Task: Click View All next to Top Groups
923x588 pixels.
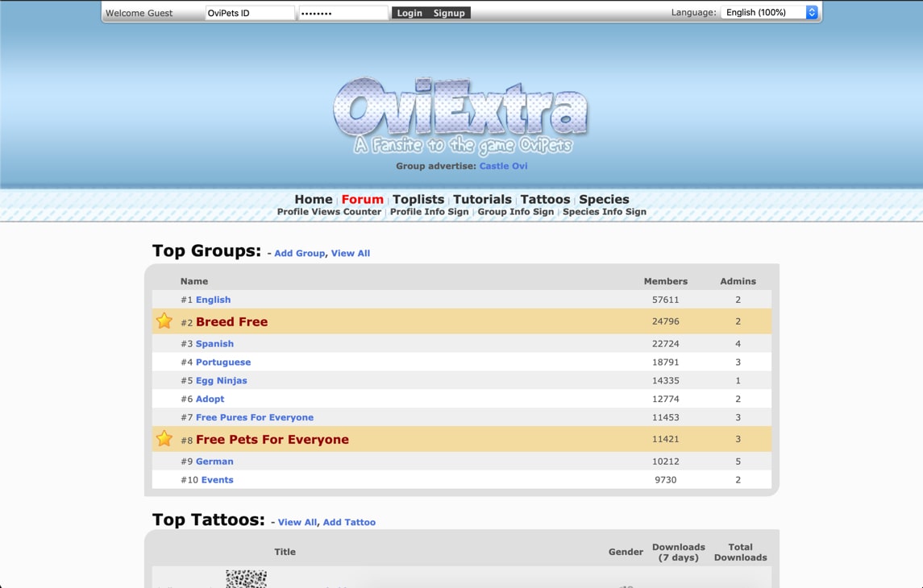Action: pyautogui.click(x=350, y=253)
